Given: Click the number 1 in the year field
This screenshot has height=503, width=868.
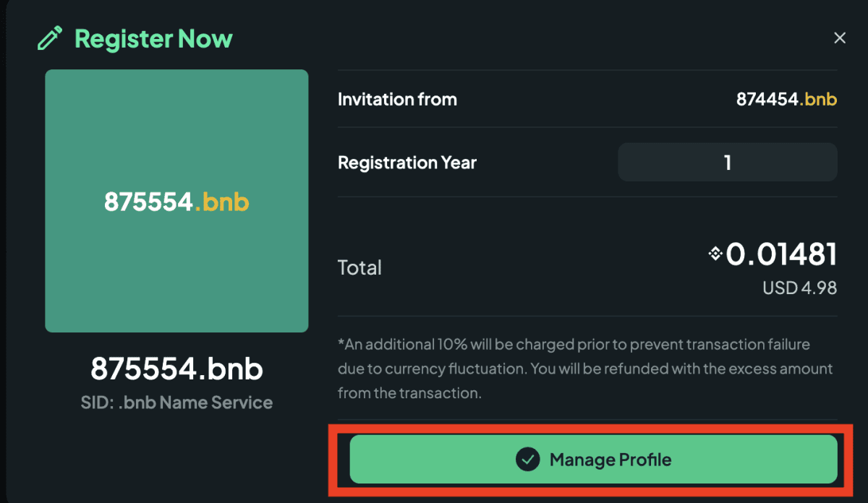Looking at the screenshot, I should pyautogui.click(x=728, y=162).
